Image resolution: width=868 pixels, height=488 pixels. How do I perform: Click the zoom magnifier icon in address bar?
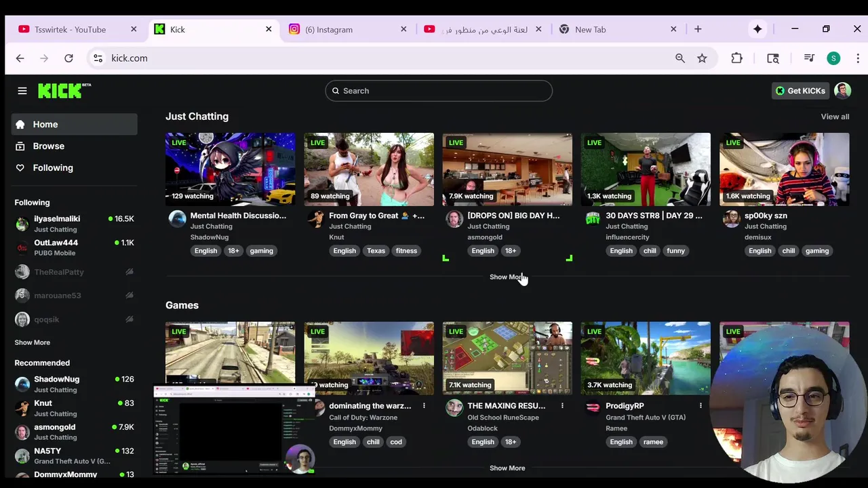point(680,58)
